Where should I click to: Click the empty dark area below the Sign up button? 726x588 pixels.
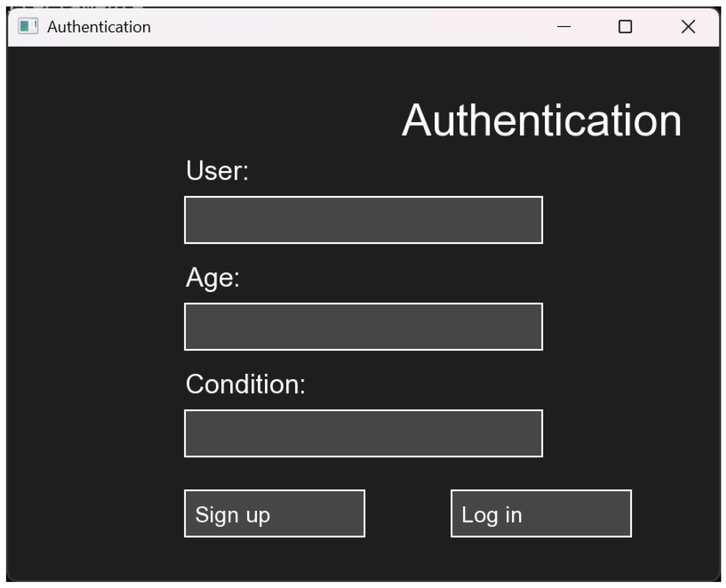[x=274, y=559]
